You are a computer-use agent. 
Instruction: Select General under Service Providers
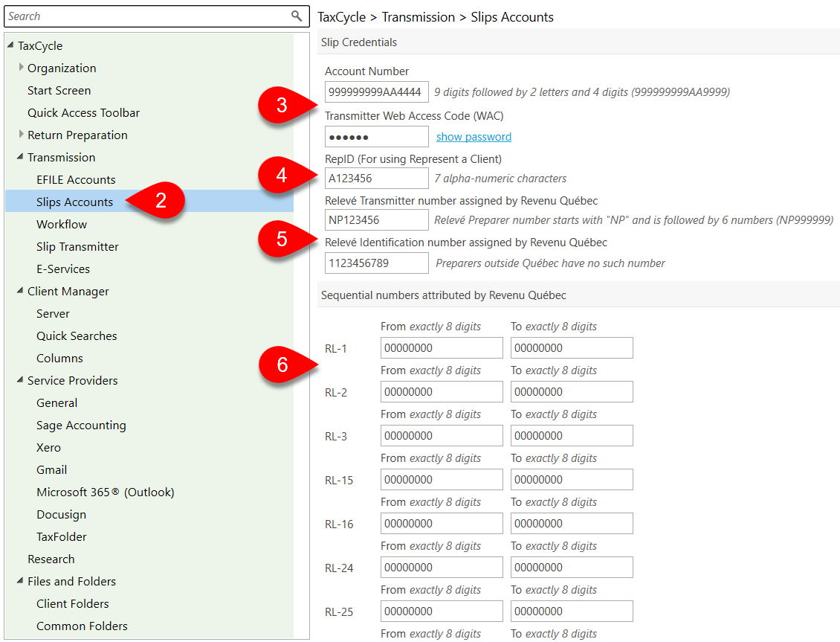[x=56, y=402]
